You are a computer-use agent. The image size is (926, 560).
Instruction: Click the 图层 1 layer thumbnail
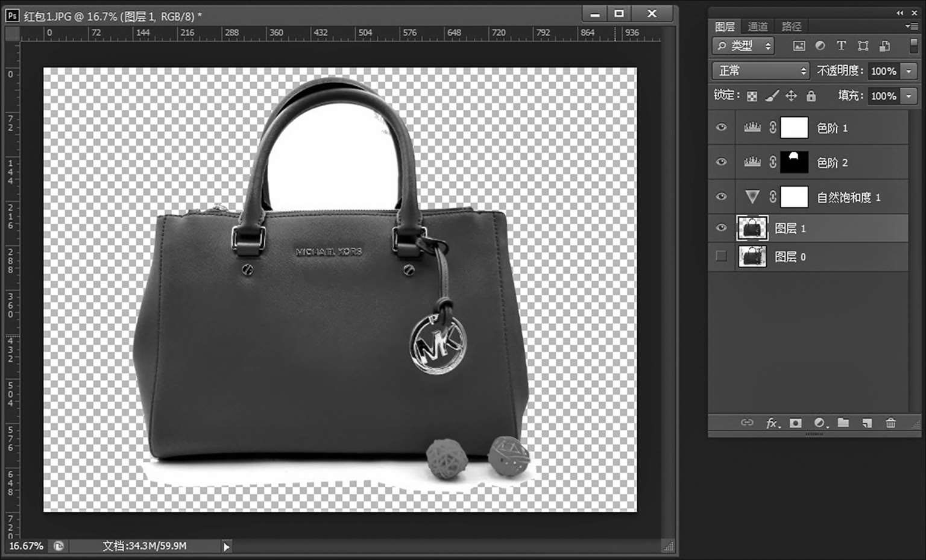[x=752, y=228]
